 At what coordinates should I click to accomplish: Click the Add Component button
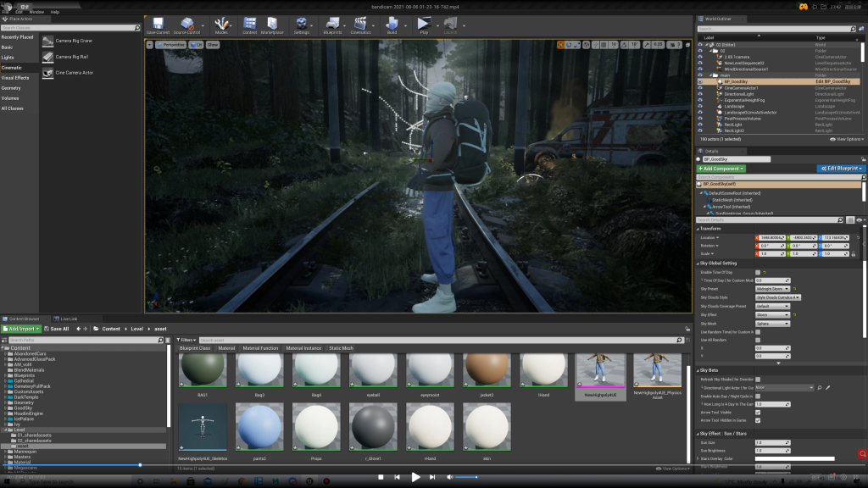point(721,169)
